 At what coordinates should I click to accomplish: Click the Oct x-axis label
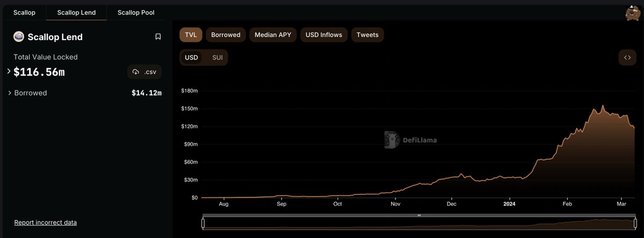tap(338, 204)
